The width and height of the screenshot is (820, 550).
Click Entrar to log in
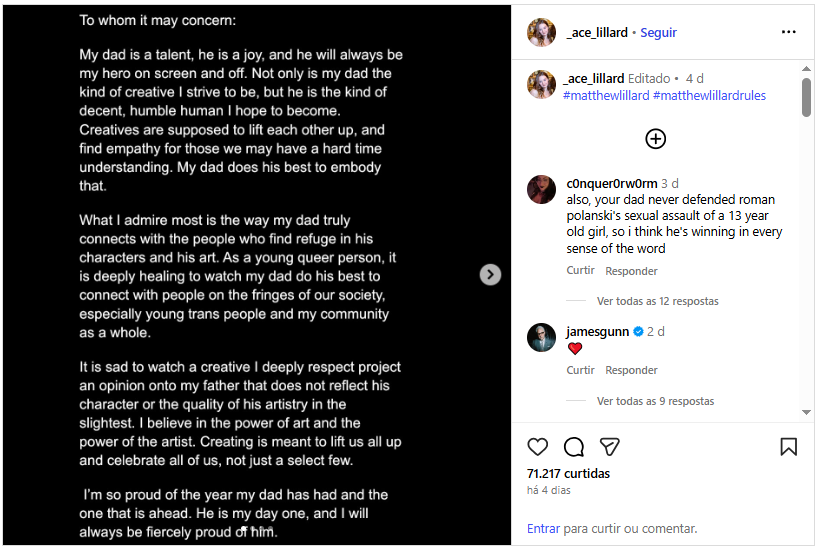(x=543, y=528)
